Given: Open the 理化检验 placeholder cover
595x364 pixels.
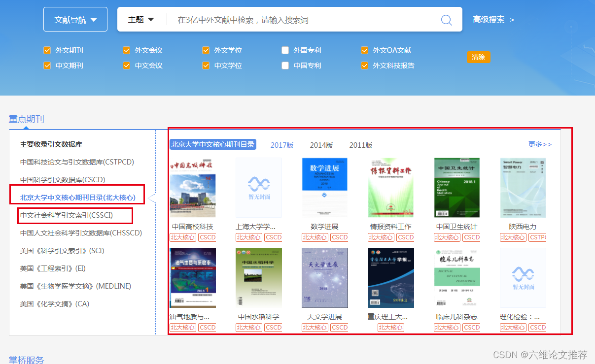Looking at the screenshot, I should click(x=523, y=278).
